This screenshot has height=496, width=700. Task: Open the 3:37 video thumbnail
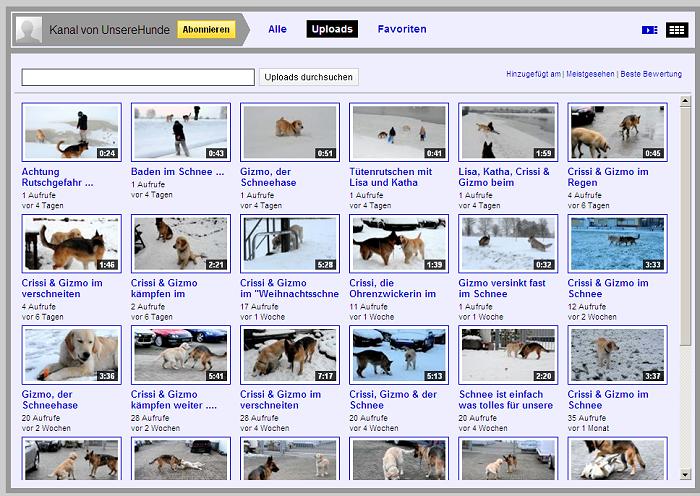617,355
